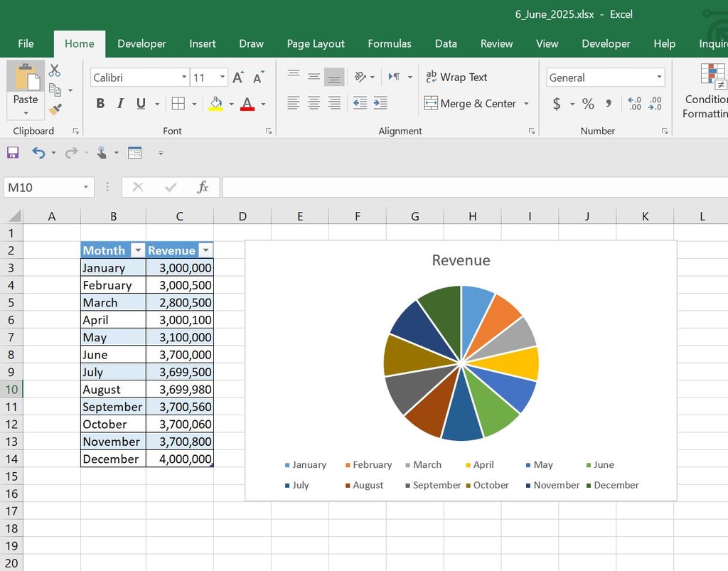Click the Cut scissors icon

coord(55,70)
